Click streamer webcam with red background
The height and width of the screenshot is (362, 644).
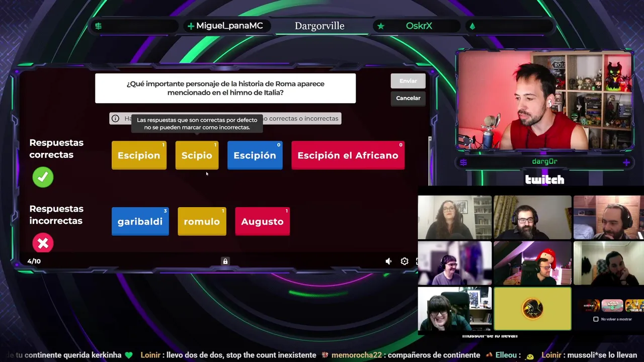click(544, 101)
